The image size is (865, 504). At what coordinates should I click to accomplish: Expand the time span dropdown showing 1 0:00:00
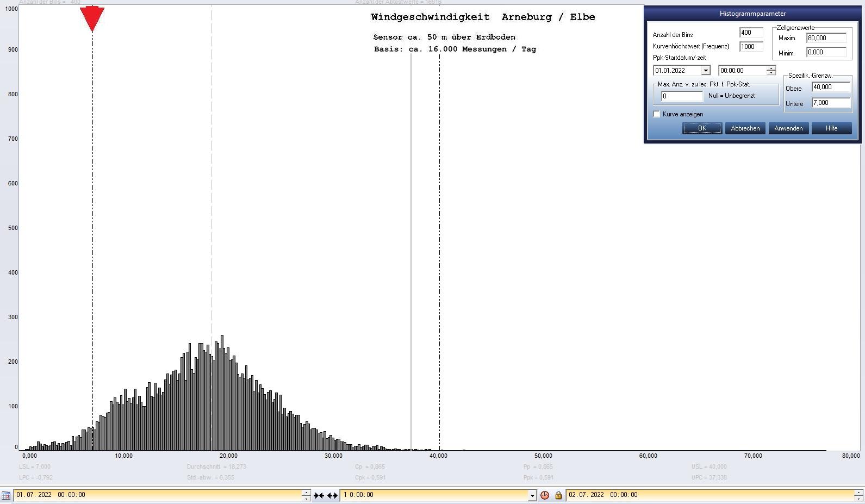[x=532, y=495]
